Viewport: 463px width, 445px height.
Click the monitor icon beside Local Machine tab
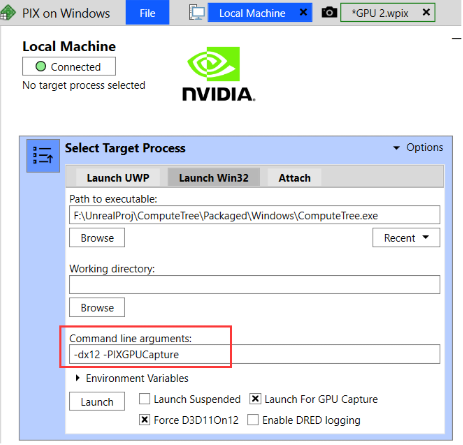click(197, 13)
